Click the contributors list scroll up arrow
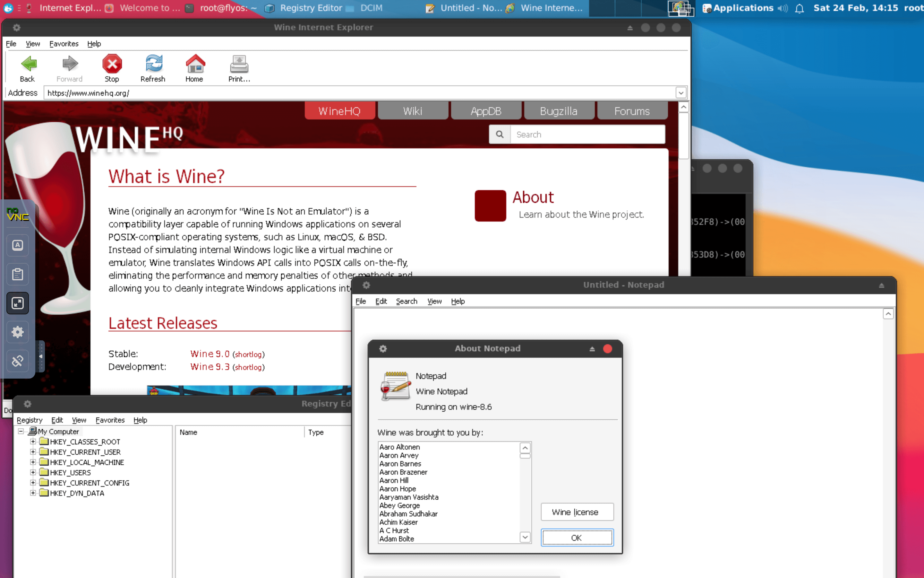The width and height of the screenshot is (924, 578). click(x=525, y=448)
